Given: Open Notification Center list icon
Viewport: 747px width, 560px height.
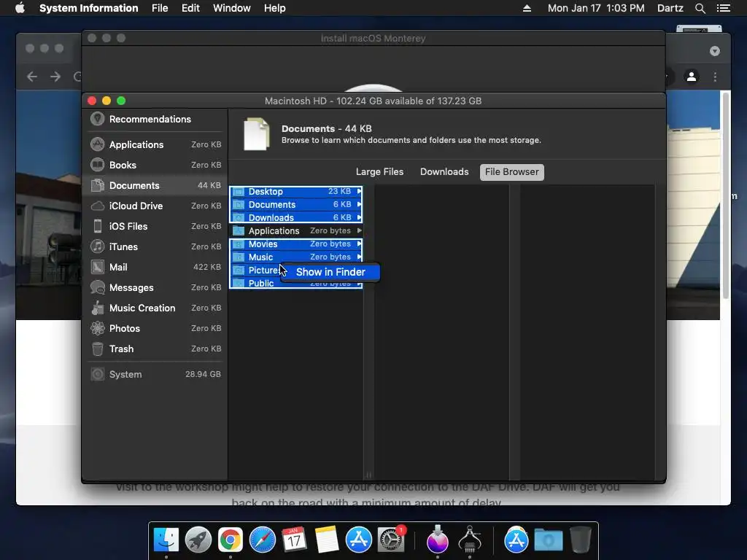Looking at the screenshot, I should 723,8.
